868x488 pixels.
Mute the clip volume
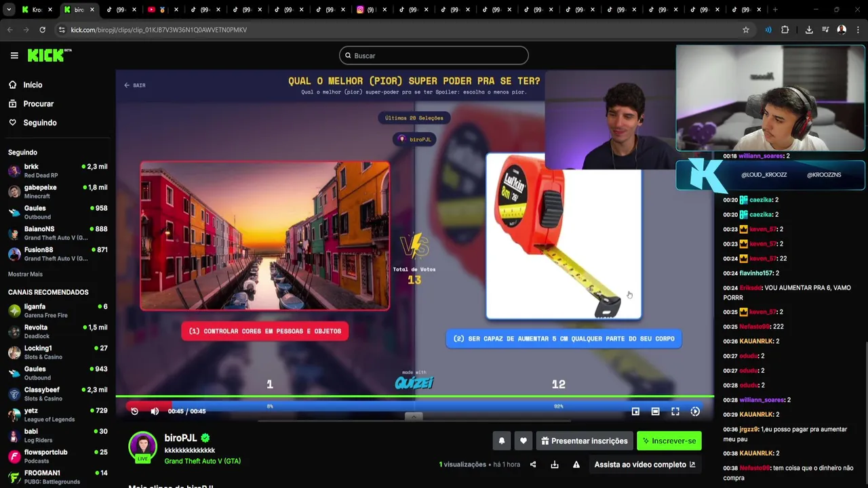click(x=155, y=411)
